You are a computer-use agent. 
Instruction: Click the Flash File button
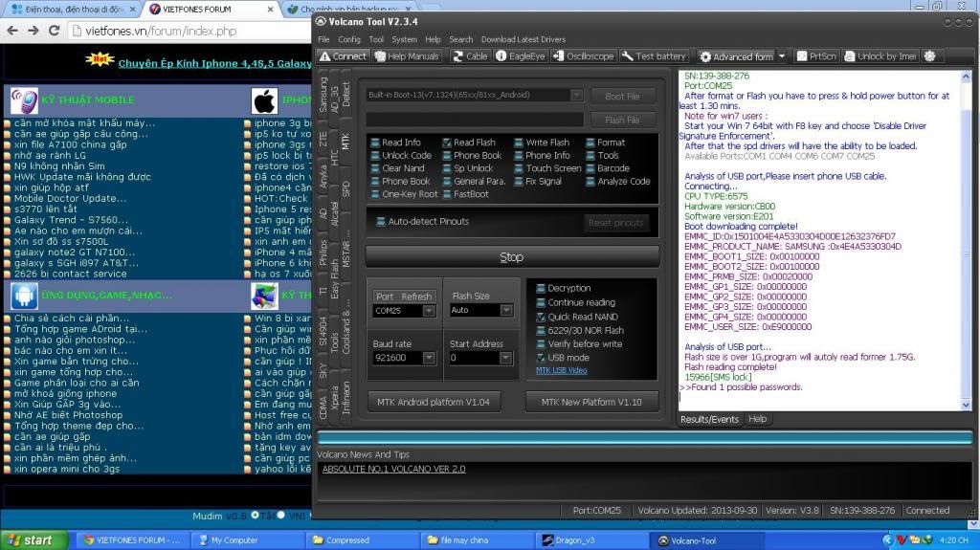(x=622, y=120)
